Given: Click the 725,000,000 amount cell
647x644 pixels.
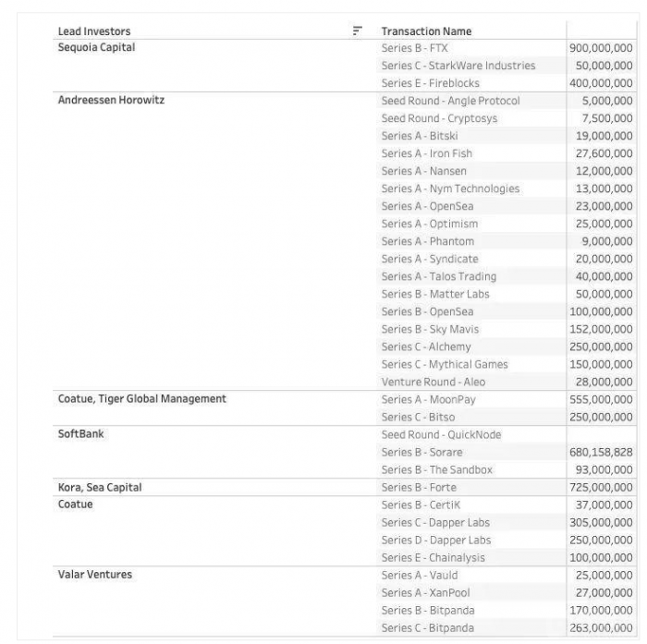Looking at the screenshot, I should tap(601, 487).
